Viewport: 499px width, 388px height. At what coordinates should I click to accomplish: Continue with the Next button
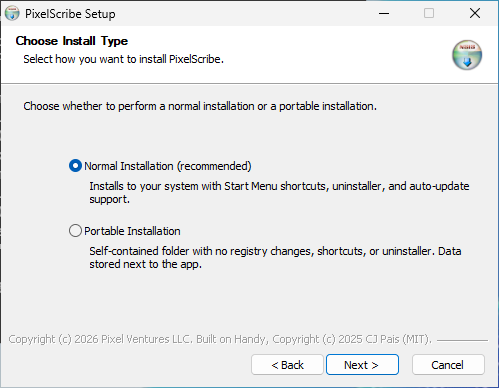(x=362, y=365)
